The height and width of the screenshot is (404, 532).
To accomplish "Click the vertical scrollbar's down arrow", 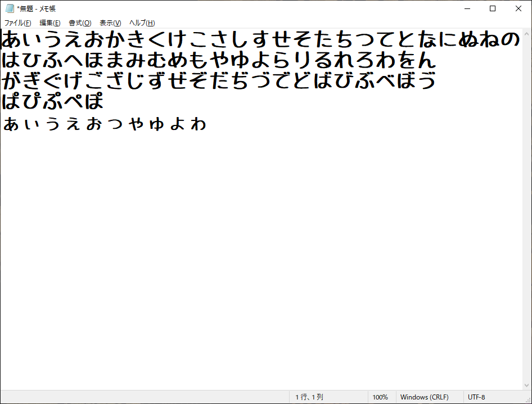I will 527,385.
